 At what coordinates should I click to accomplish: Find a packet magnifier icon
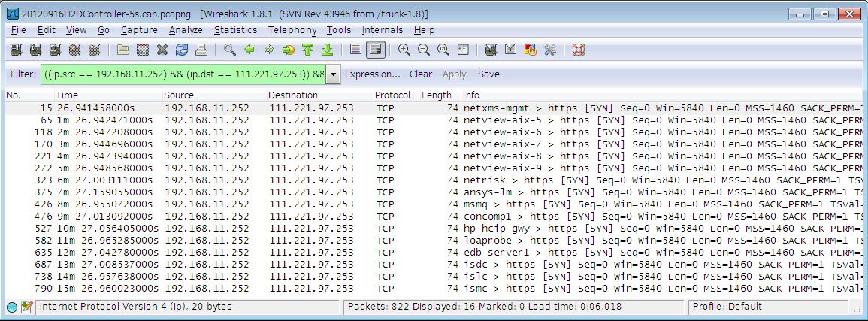[230, 50]
